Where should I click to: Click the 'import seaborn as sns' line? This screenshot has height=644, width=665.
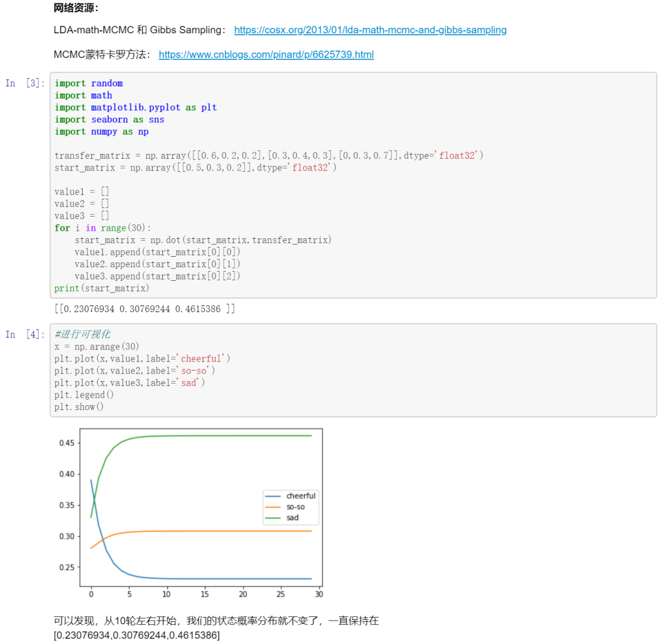pos(110,119)
